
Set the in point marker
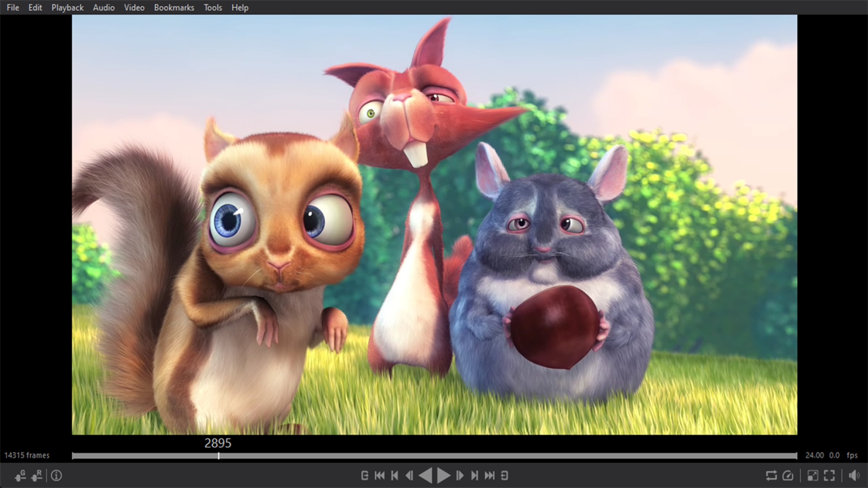click(365, 475)
